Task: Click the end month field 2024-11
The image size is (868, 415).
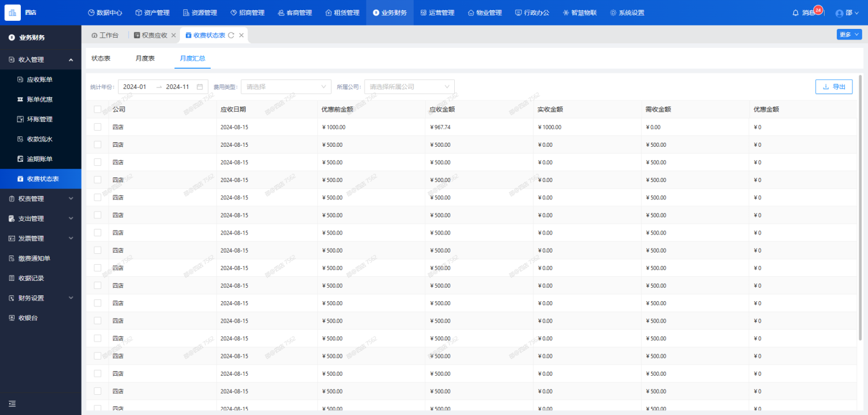Action: coord(178,87)
